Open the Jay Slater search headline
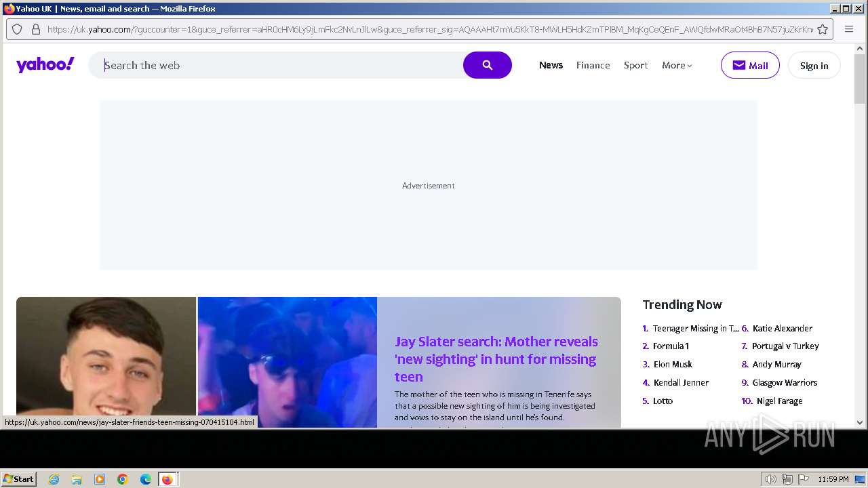This screenshot has width=868, height=488. [x=496, y=359]
